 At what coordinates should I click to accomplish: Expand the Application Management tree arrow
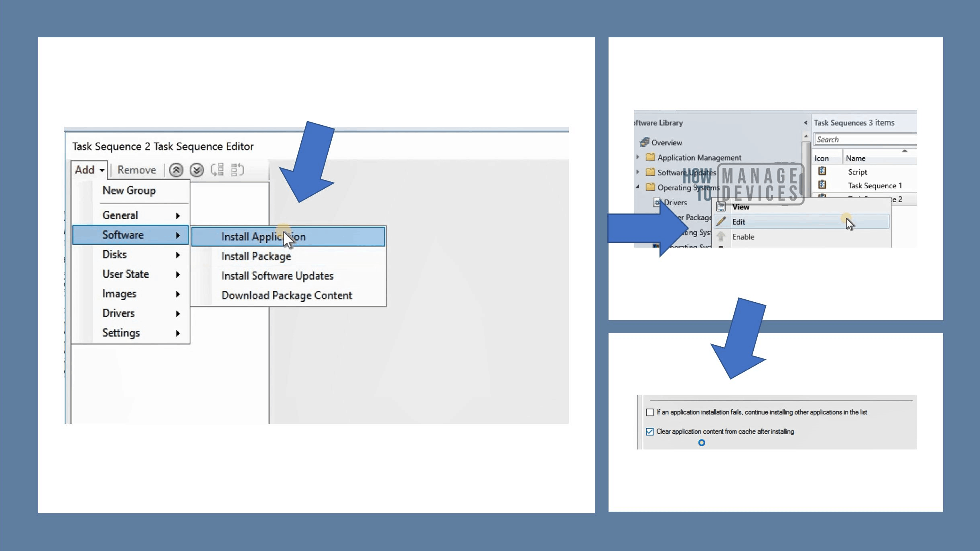(638, 157)
